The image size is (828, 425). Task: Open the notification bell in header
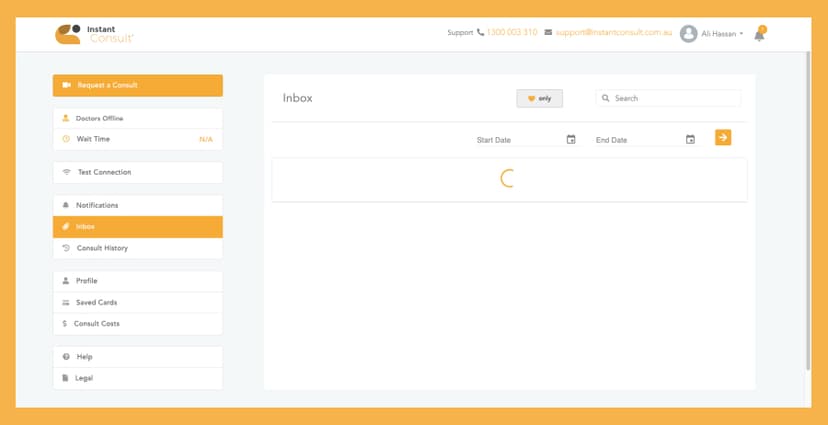point(759,34)
